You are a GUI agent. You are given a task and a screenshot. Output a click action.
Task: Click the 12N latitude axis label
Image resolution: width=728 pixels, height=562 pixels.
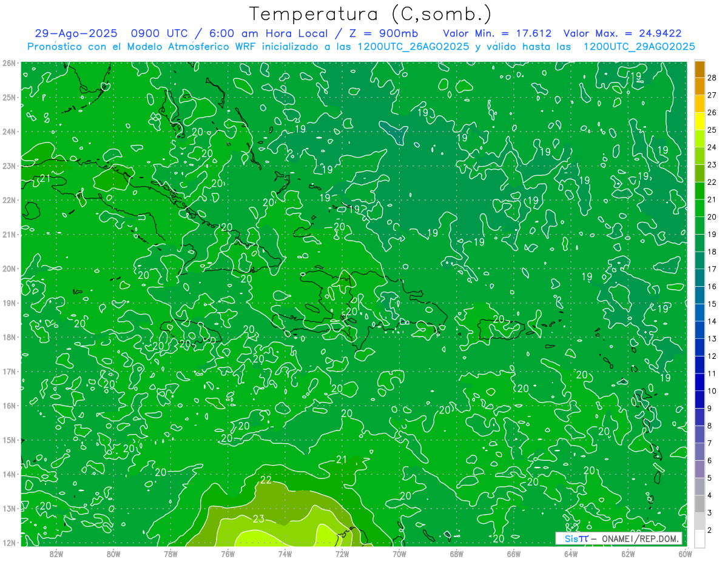8,543
